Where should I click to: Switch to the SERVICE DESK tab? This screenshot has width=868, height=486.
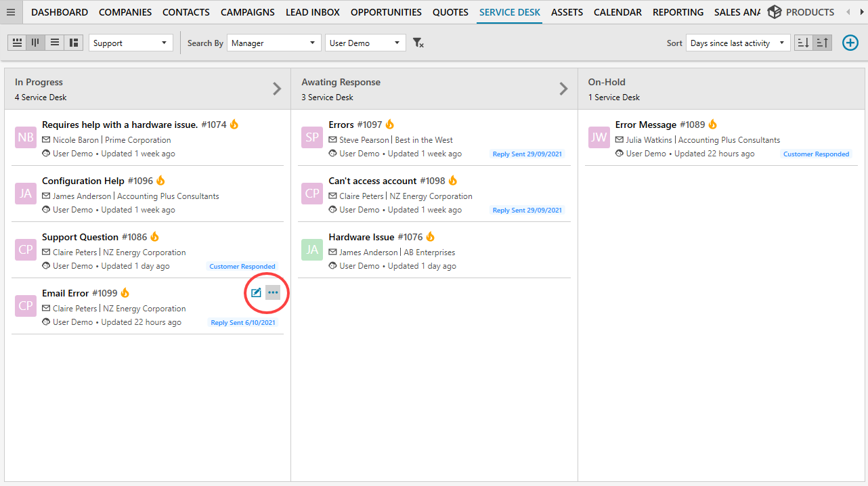click(509, 12)
